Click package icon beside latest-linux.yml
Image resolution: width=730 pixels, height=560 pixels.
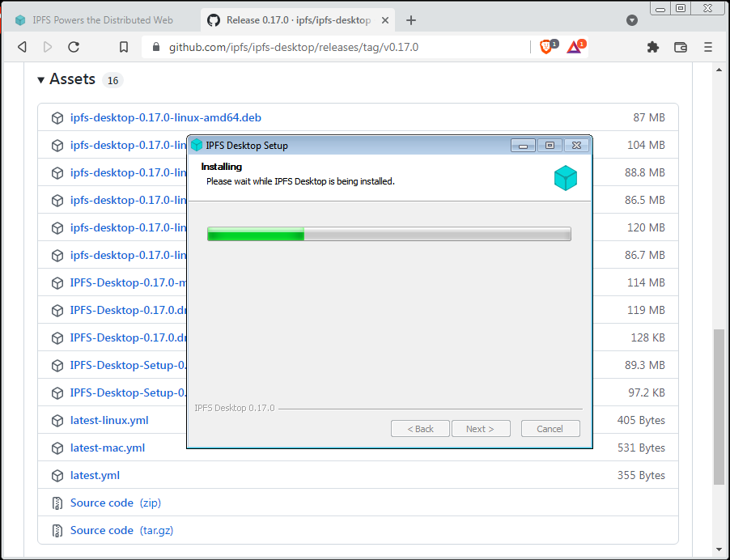pos(57,420)
